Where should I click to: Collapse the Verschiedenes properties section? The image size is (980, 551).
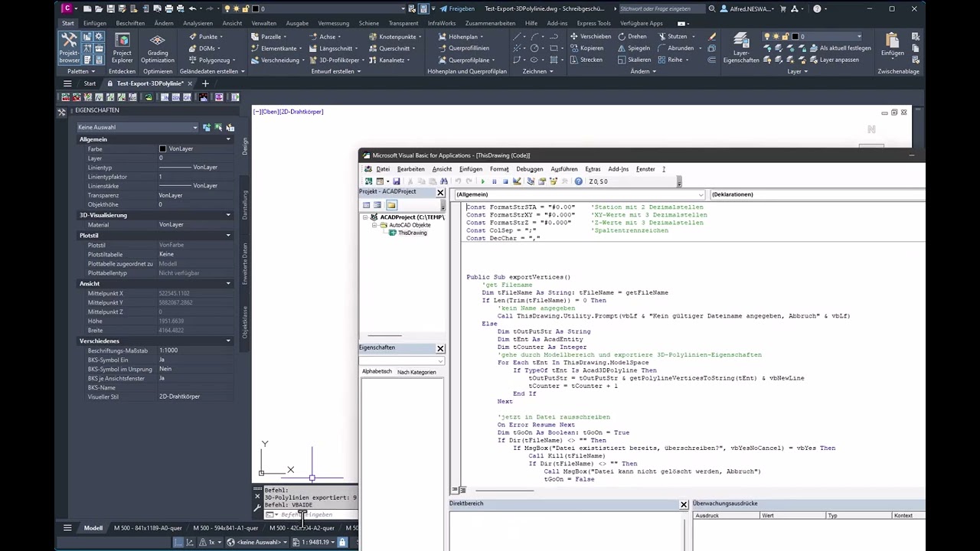(228, 341)
